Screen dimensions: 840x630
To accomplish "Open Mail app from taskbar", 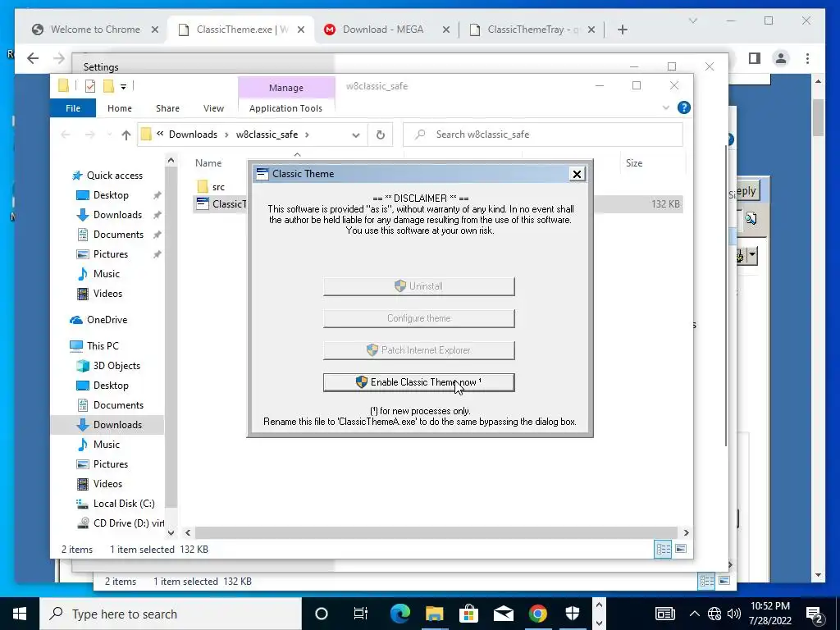I will (504, 614).
